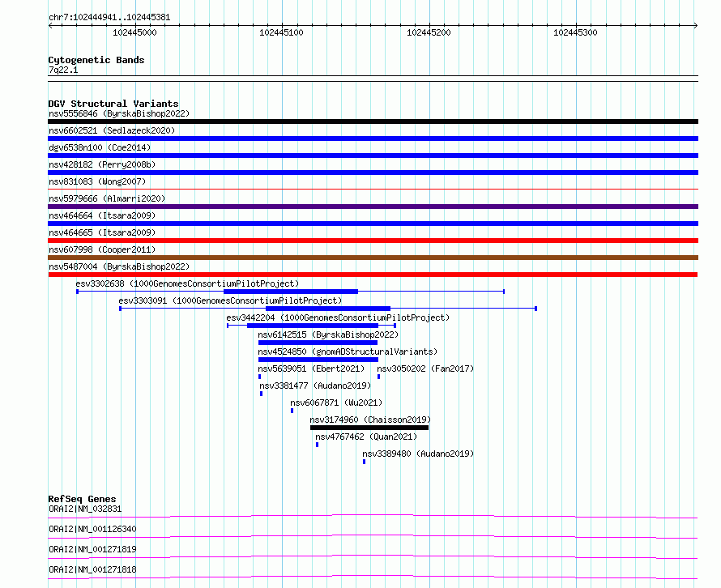The width and height of the screenshot is (721, 588).
Task: Click the thin red nsv831083 line
Action: click(x=373, y=189)
